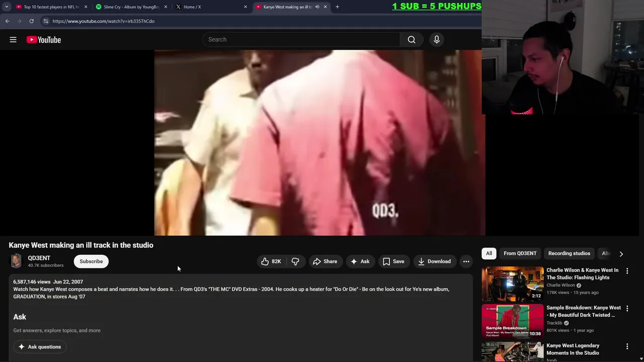Screen dimensions: 644x362
Task: Open options for Charlie Wilson video
Action: pyautogui.click(x=627, y=271)
